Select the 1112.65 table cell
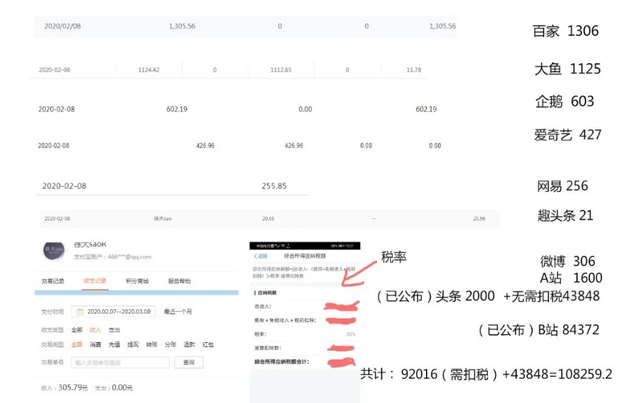The image size is (640, 403). pyautogui.click(x=281, y=70)
